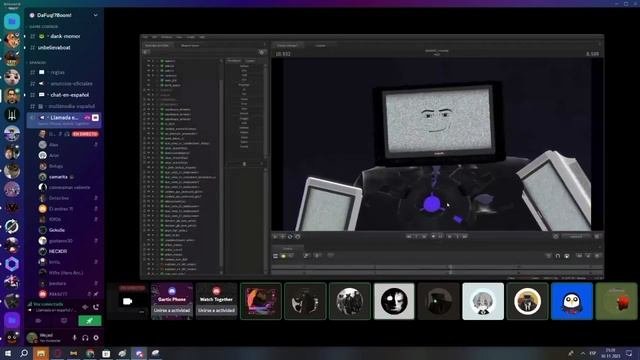Open the purple hexagon server icon
Viewport: 640px width, 360px height.
[12, 264]
